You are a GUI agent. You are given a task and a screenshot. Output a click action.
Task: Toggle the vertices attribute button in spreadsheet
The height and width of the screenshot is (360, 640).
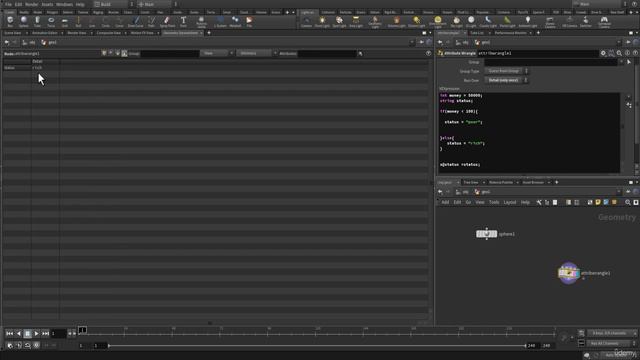pos(111,53)
